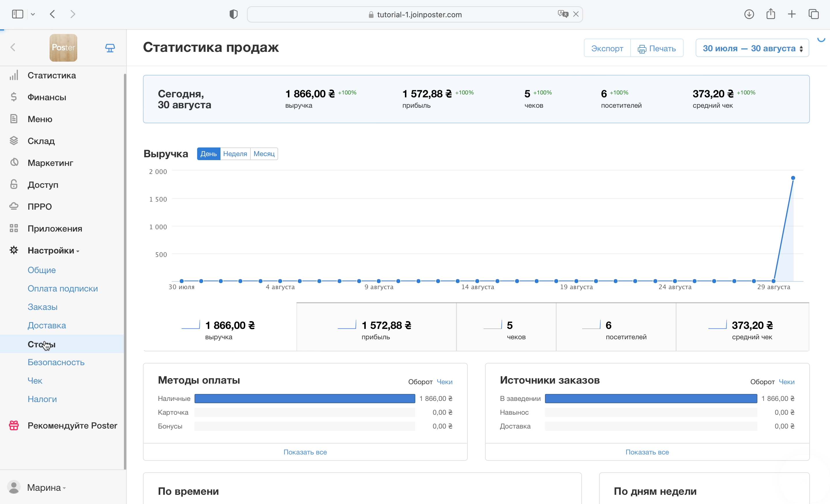Select the День chart period
The width and height of the screenshot is (830, 504).
click(x=209, y=154)
